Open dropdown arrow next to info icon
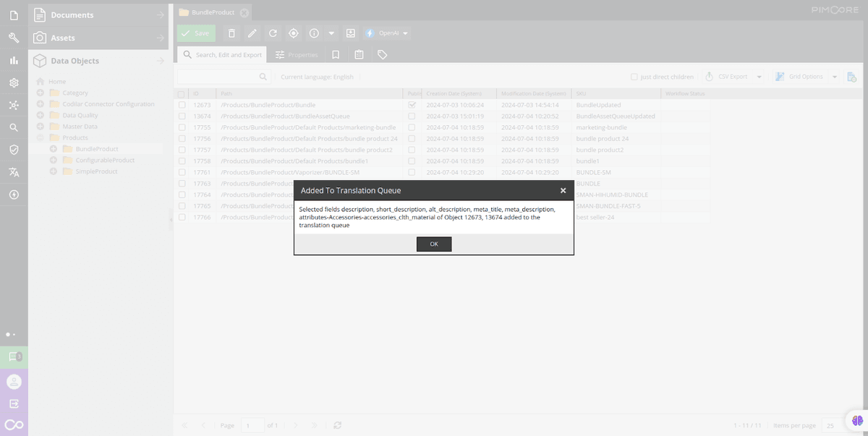The image size is (868, 436). pyautogui.click(x=331, y=33)
